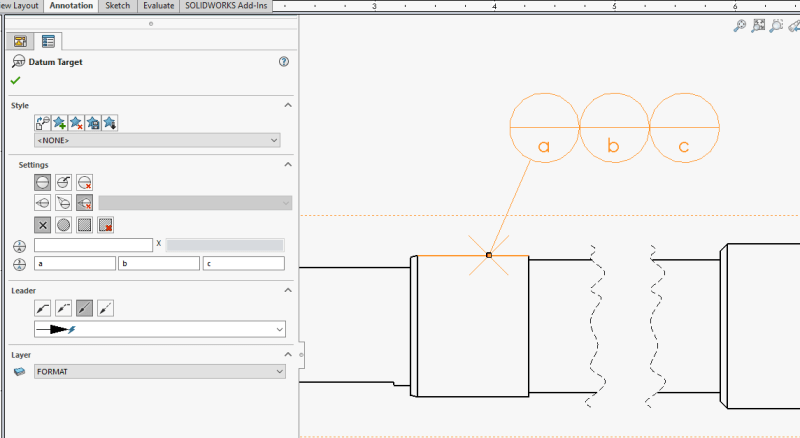Select movable datum target horizontal option
The image size is (800, 438).
[42, 203]
